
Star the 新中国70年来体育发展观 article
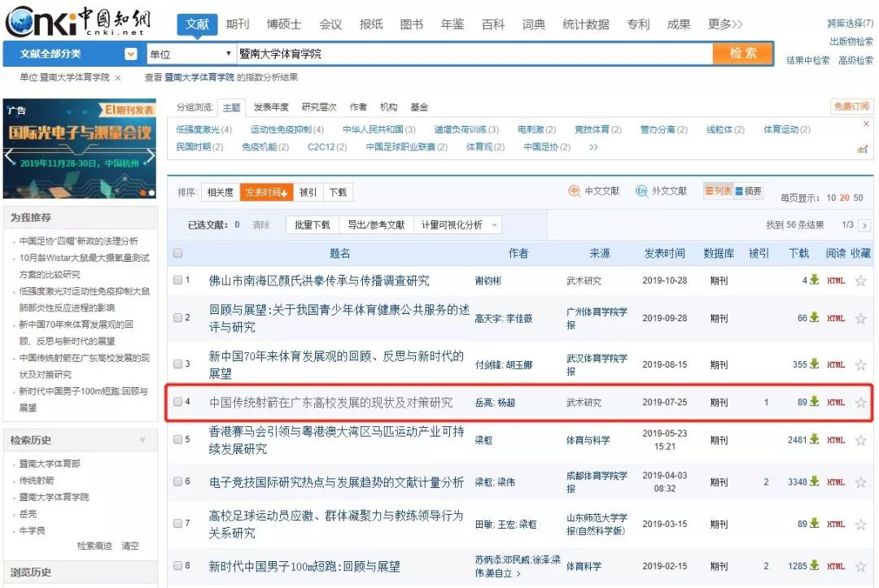860,364
